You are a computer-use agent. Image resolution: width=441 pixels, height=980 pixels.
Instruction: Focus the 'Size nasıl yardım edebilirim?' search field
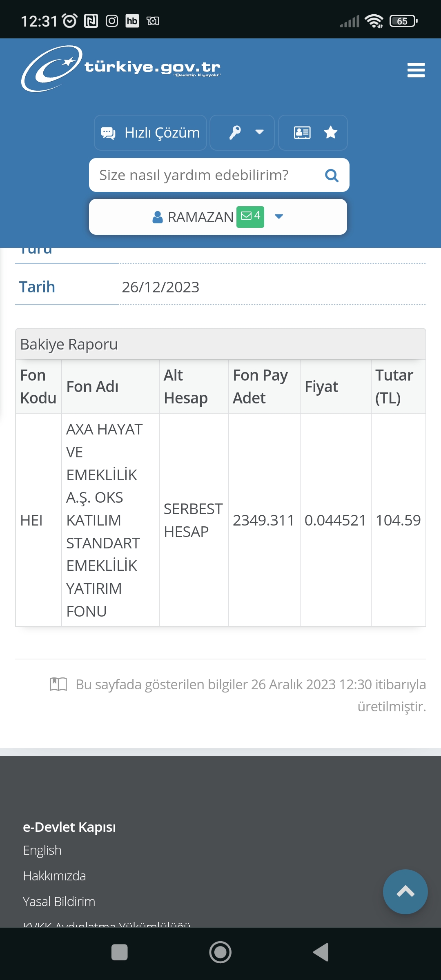pyautogui.click(x=219, y=175)
